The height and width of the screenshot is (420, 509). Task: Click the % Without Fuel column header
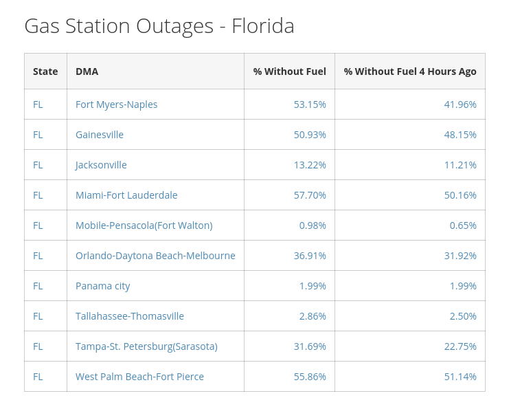click(289, 71)
